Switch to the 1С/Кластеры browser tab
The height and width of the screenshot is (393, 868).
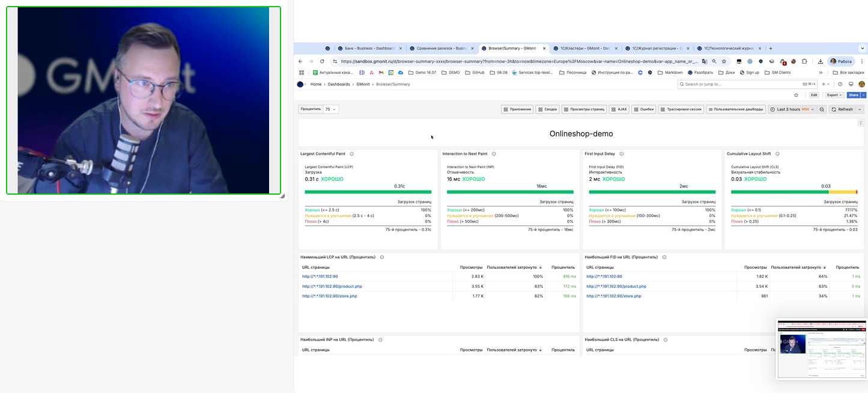coord(584,48)
